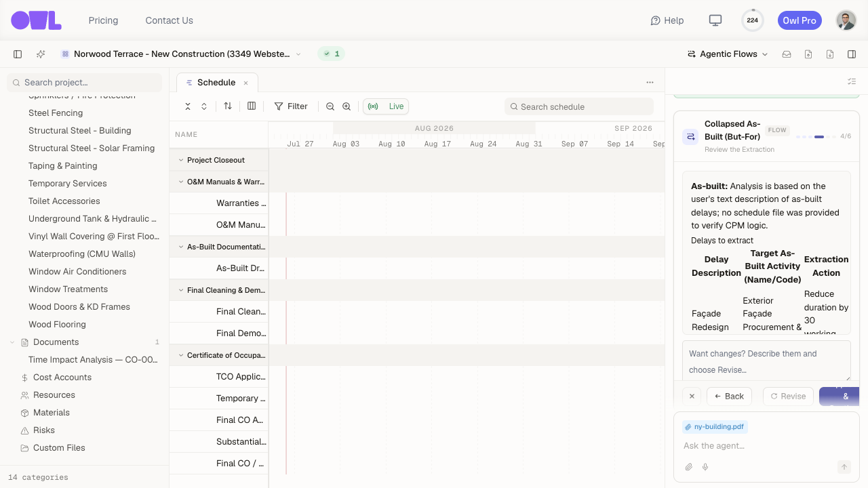Click the Revise button

[x=788, y=396]
